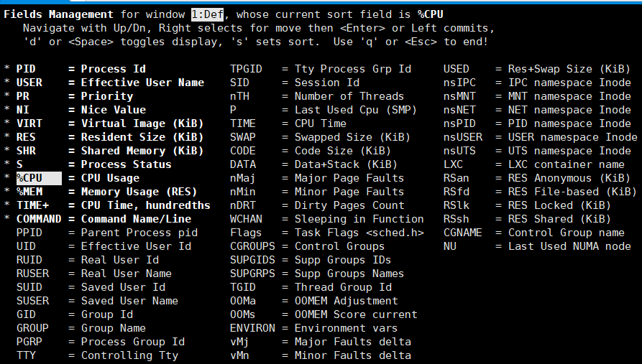Select the USED field name

point(456,69)
